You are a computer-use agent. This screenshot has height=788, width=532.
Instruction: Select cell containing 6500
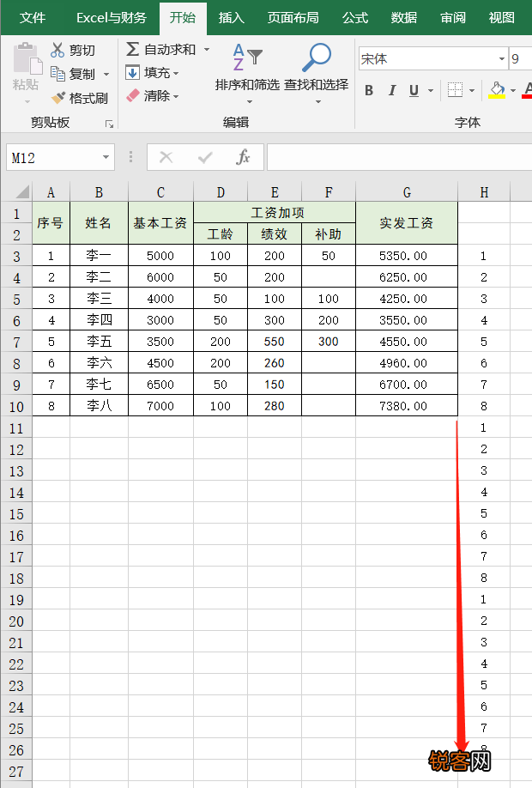(x=160, y=385)
